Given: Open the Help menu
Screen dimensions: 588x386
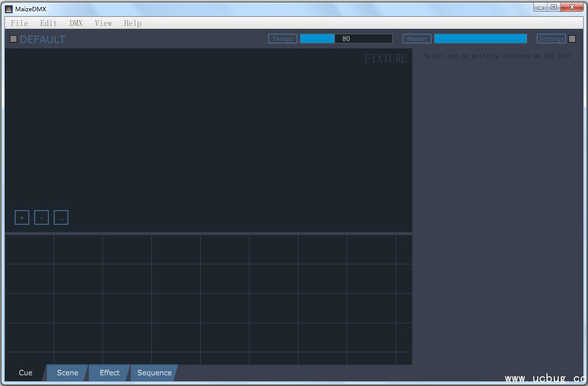Looking at the screenshot, I should pyautogui.click(x=132, y=23).
